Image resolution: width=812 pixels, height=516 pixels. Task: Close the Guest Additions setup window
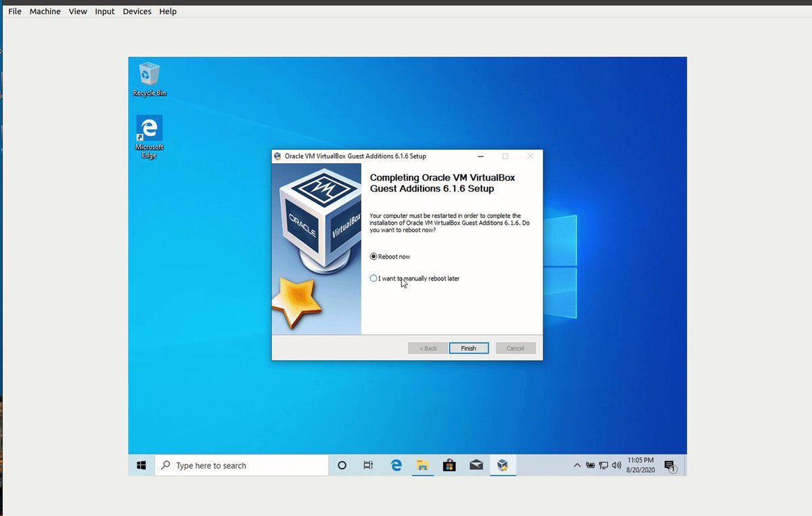coord(531,156)
